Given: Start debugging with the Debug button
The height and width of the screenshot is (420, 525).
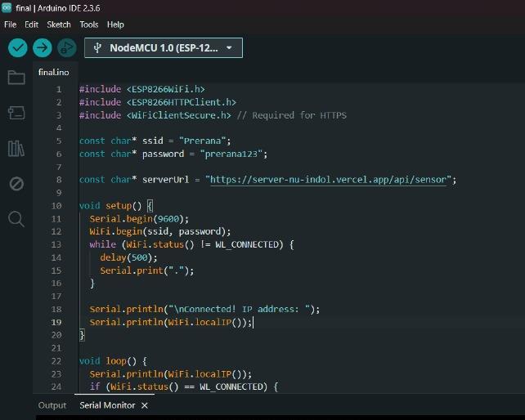Looking at the screenshot, I should tap(66, 48).
